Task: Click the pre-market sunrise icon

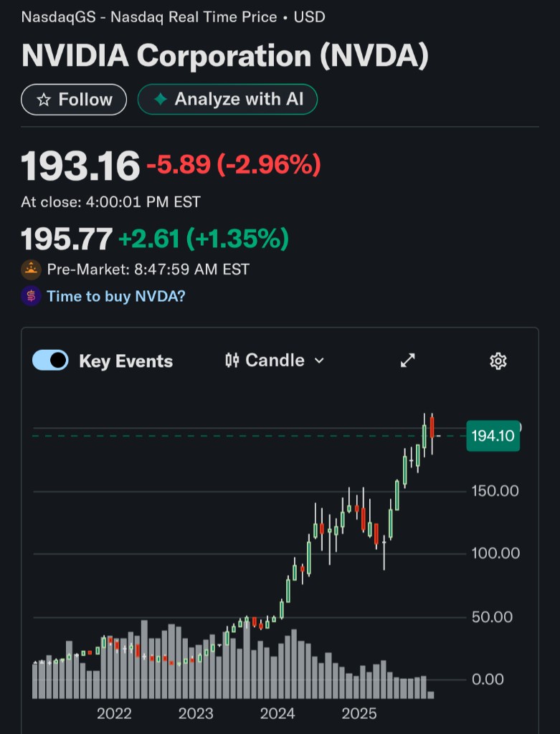Action: tap(31, 270)
